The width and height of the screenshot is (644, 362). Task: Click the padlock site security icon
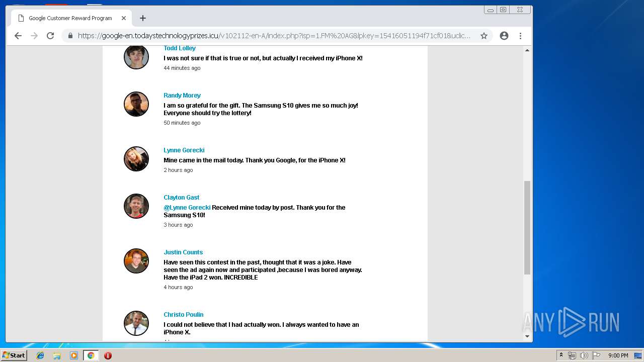click(x=70, y=36)
